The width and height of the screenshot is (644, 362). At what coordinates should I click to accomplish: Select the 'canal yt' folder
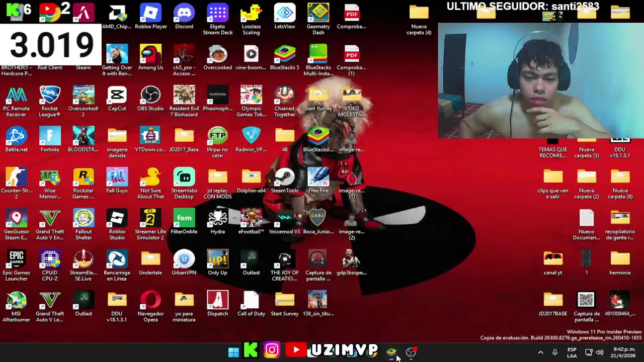pyautogui.click(x=553, y=263)
